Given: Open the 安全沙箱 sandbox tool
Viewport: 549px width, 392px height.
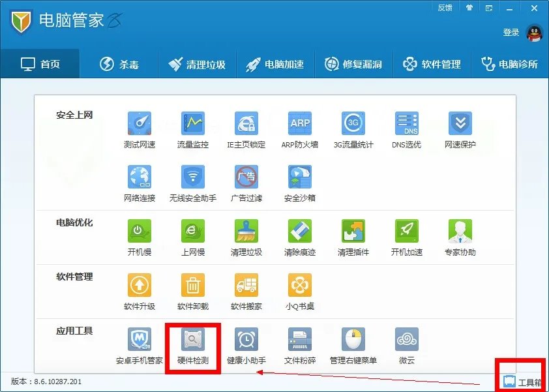Looking at the screenshot, I should [299, 181].
